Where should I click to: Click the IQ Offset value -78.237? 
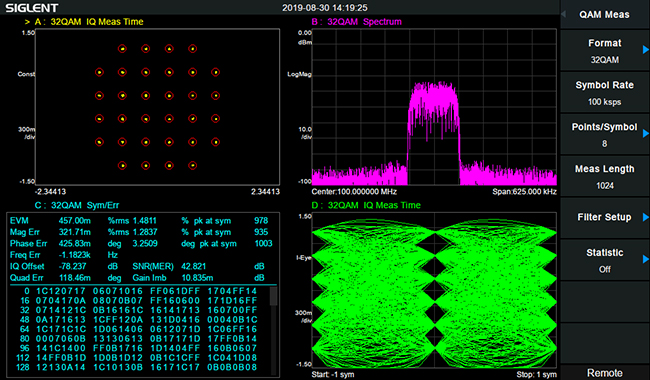[x=72, y=266]
